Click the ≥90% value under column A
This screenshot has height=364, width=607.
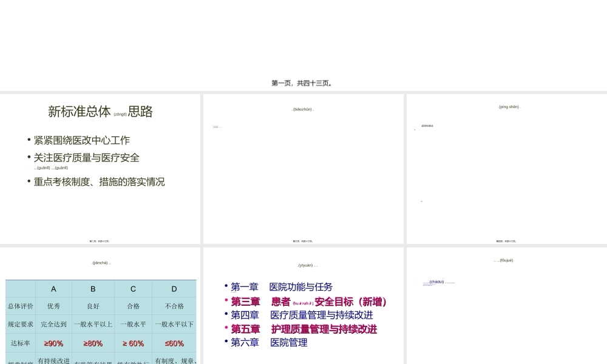click(x=53, y=343)
